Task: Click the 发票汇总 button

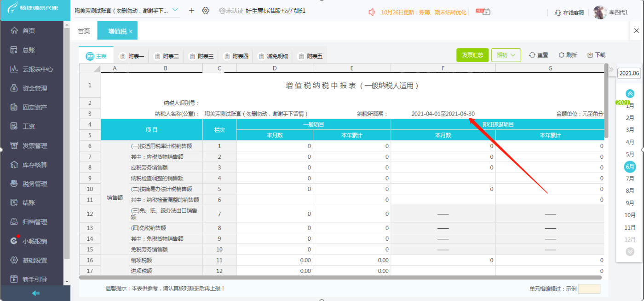Action: click(x=472, y=55)
